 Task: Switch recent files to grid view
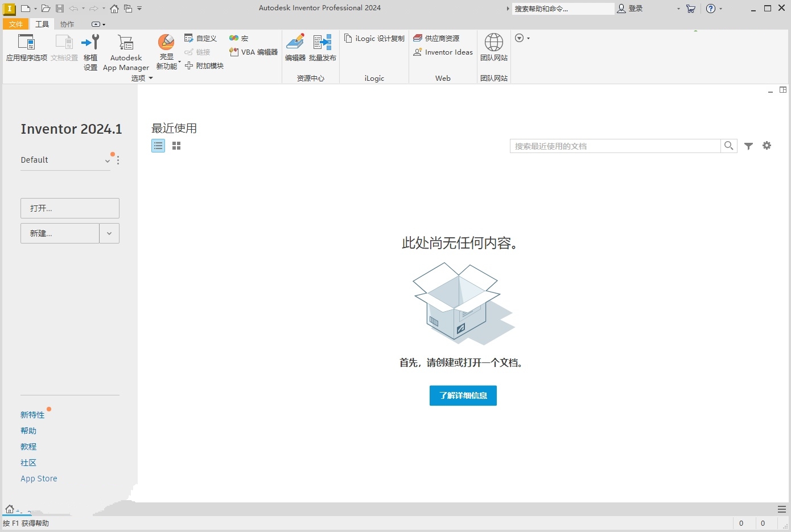point(176,146)
